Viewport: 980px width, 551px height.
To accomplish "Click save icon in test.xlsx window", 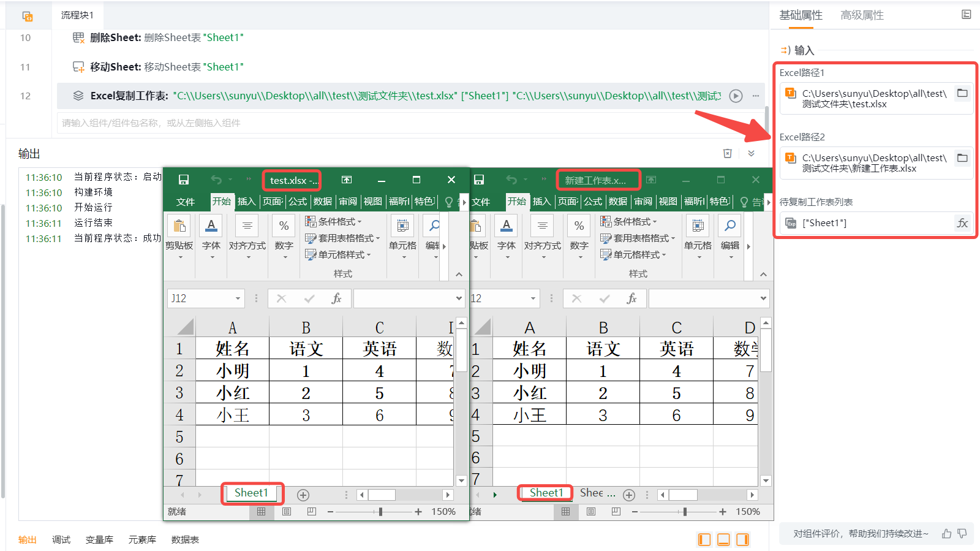I will pyautogui.click(x=183, y=180).
